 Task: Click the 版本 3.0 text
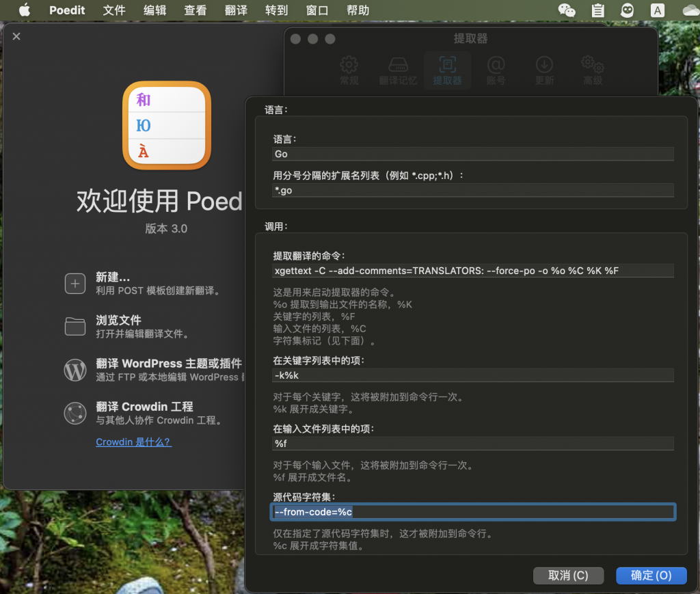pos(166,228)
